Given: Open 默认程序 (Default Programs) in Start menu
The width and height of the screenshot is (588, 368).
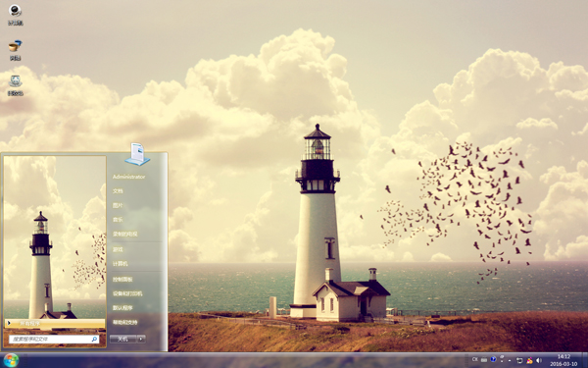Looking at the screenshot, I should point(122,308).
